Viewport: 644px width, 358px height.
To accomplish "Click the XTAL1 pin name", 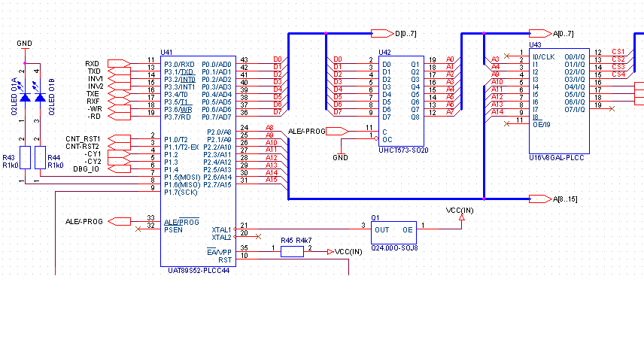I will point(221,229).
